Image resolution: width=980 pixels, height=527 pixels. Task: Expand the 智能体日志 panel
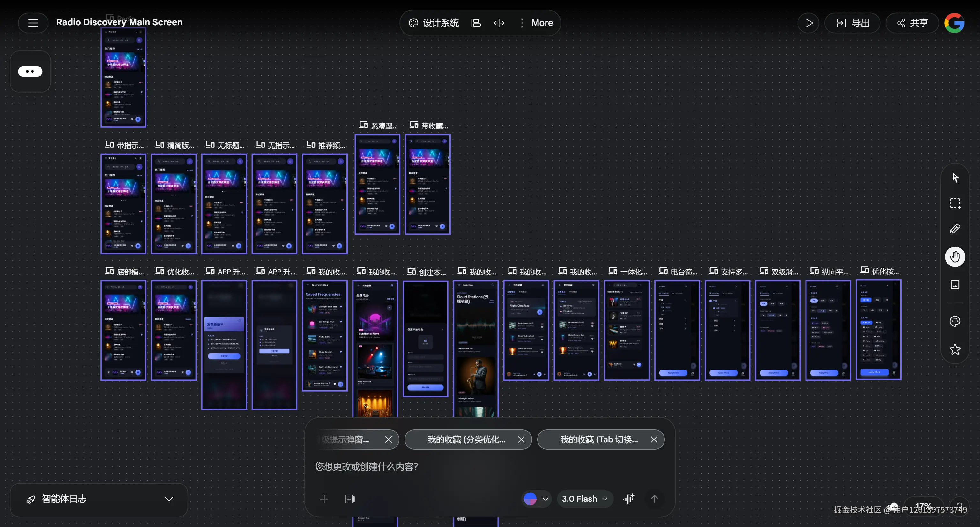tap(169, 499)
